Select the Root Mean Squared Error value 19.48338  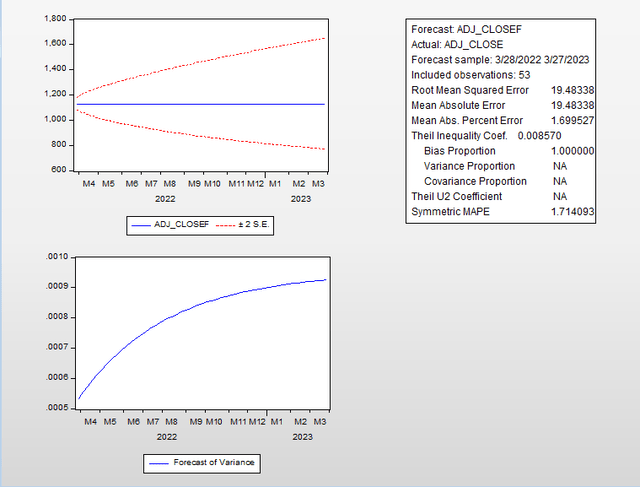[x=572, y=90]
